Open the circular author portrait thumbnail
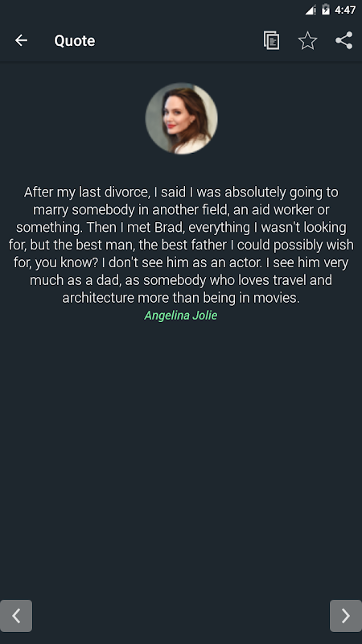This screenshot has height=644, width=362. tap(181, 118)
